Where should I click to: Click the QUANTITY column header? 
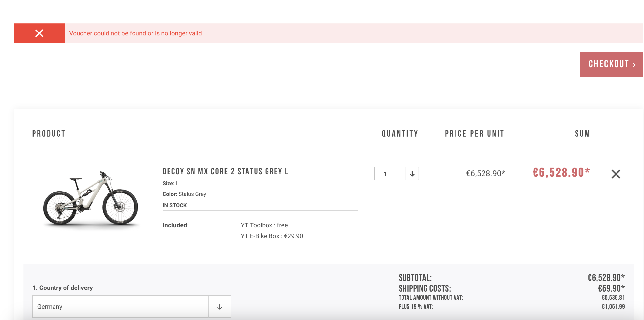[400, 134]
